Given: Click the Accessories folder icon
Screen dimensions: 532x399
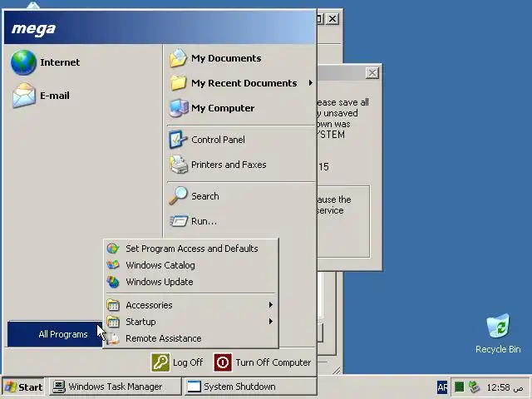Looking at the screenshot, I should point(113,305).
